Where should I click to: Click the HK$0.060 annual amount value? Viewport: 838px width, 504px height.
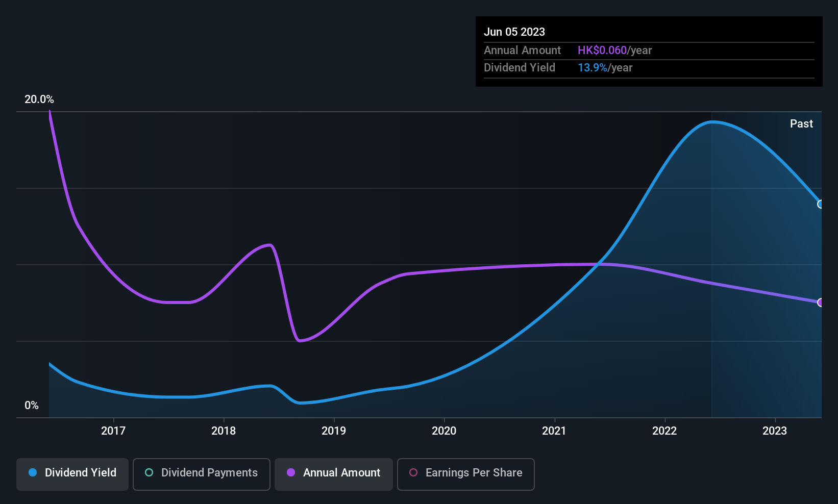point(602,50)
